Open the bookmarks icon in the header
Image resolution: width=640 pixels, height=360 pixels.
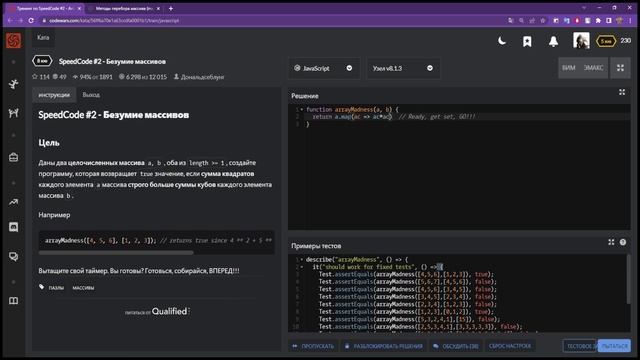point(527,41)
